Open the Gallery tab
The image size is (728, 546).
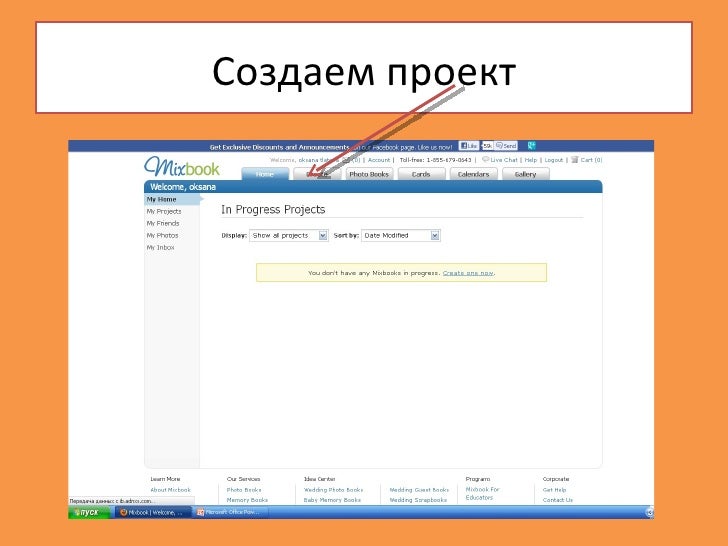(526, 174)
